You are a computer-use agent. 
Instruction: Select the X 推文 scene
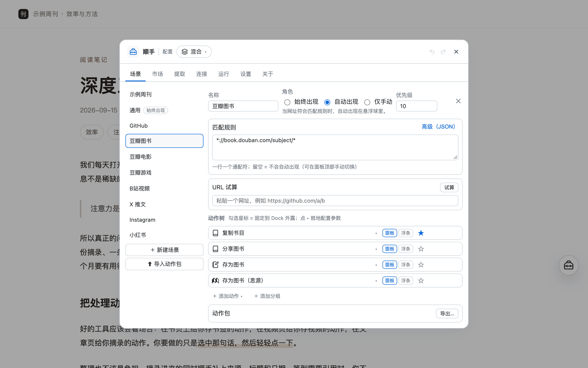pos(164,204)
